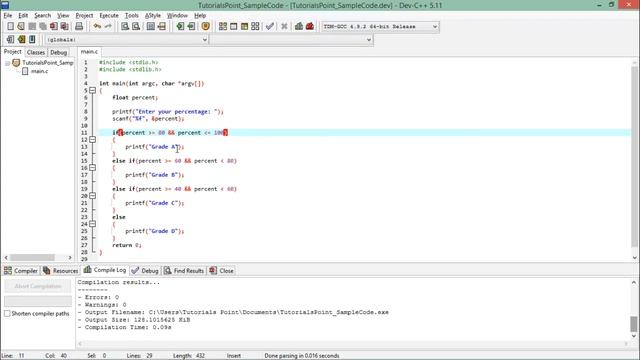The height and width of the screenshot is (360, 640).
Task: Click the Undo arrow icon
Action: [x=97, y=27]
